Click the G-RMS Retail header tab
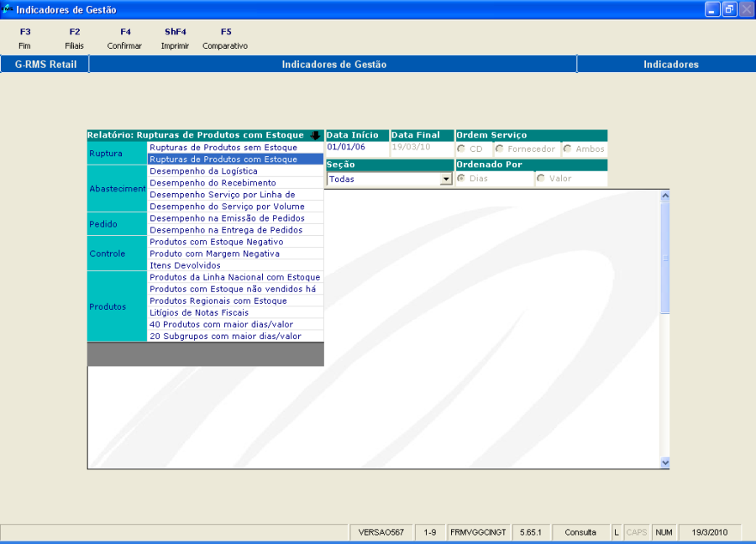Image resolution: width=756 pixels, height=544 pixels. [x=45, y=64]
